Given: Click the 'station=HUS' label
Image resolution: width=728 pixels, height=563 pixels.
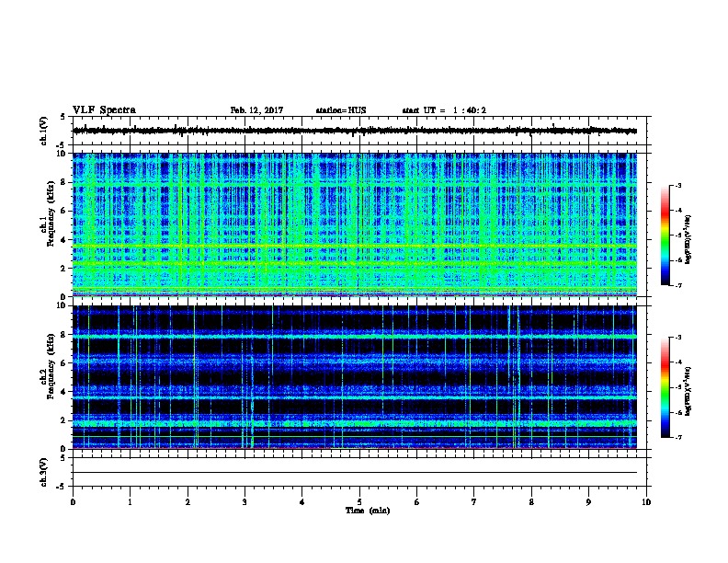Looking at the screenshot, I should click(x=341, y=110).
